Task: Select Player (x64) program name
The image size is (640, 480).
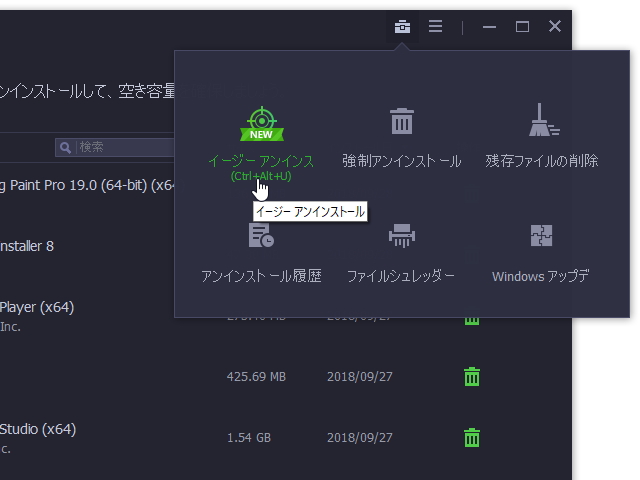Action: (37, 307)
